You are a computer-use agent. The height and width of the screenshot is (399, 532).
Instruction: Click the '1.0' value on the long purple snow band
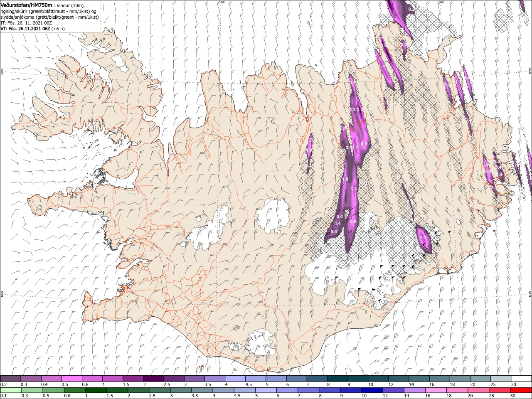click(345, 179)
